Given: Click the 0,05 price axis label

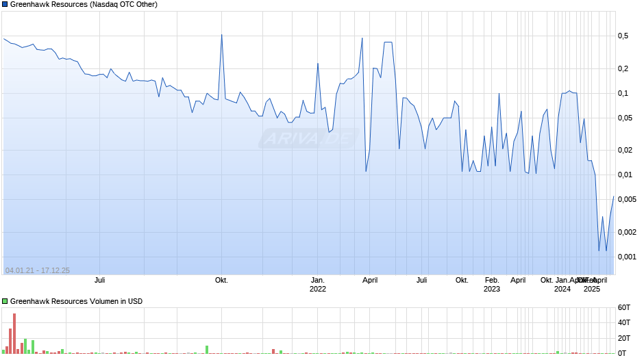Looking at the screenshot, I should 625,118.
